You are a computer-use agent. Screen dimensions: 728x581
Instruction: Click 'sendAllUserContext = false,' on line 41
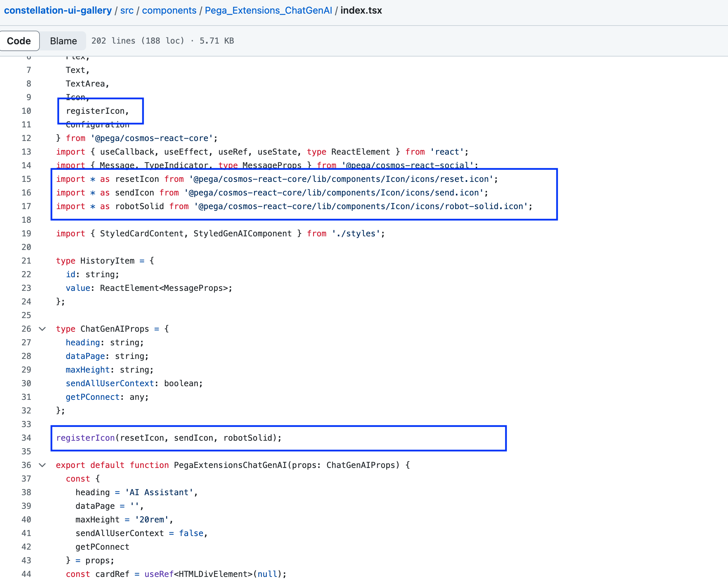point(142,533)
